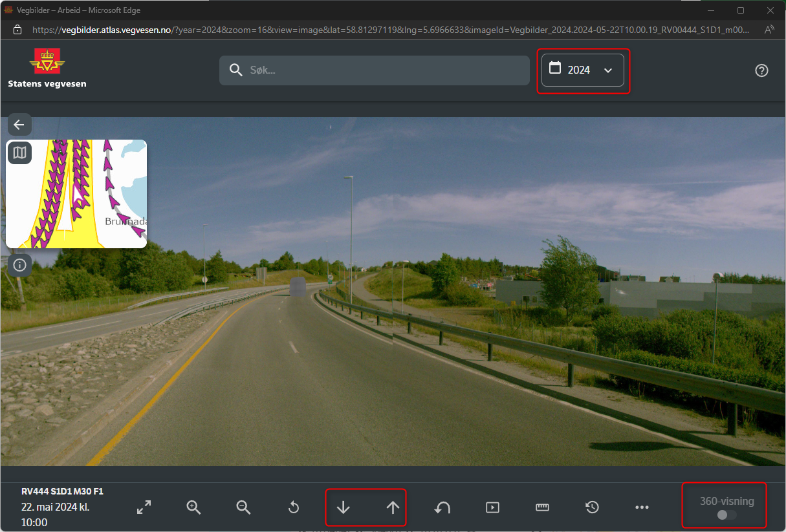The image size is (786, 532).
Task: Zoom out of the road image
Action: click(243, 507)
